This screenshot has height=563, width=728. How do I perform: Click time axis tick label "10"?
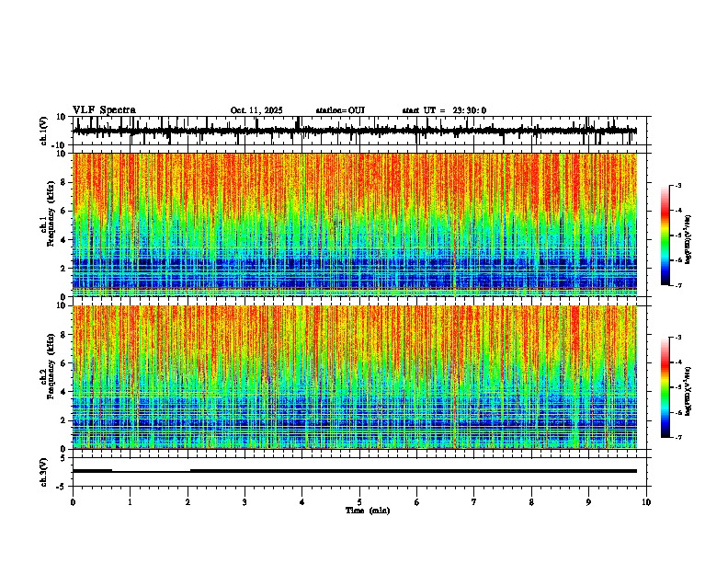[646, 502]
